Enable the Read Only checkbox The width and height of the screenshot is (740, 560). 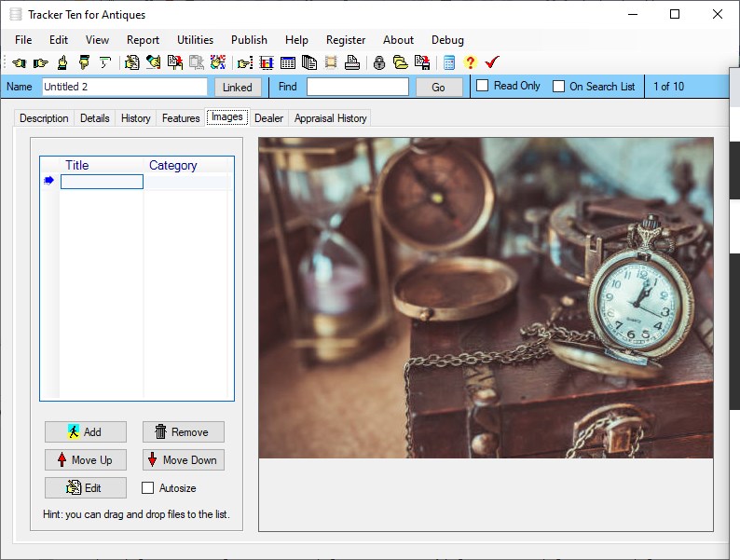tap(483, 86)
